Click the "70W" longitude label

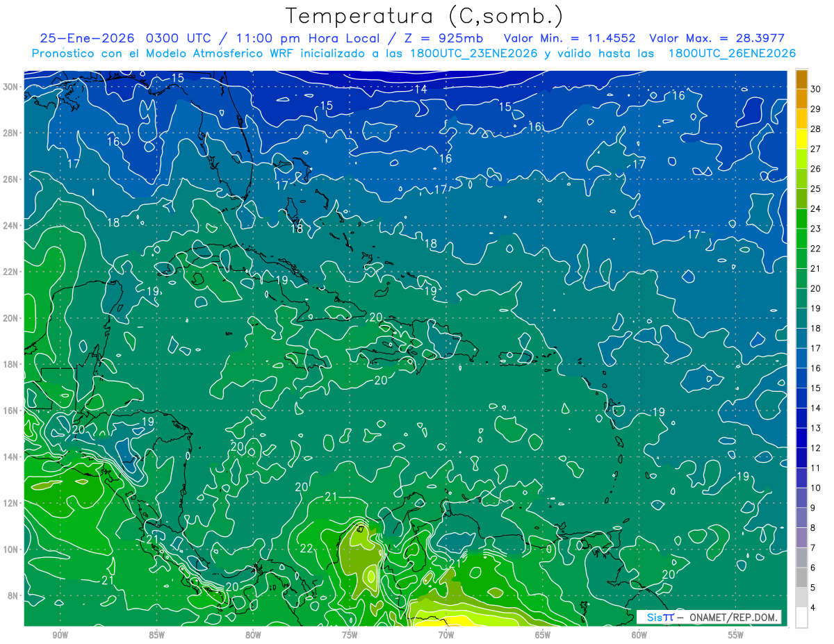446,635
